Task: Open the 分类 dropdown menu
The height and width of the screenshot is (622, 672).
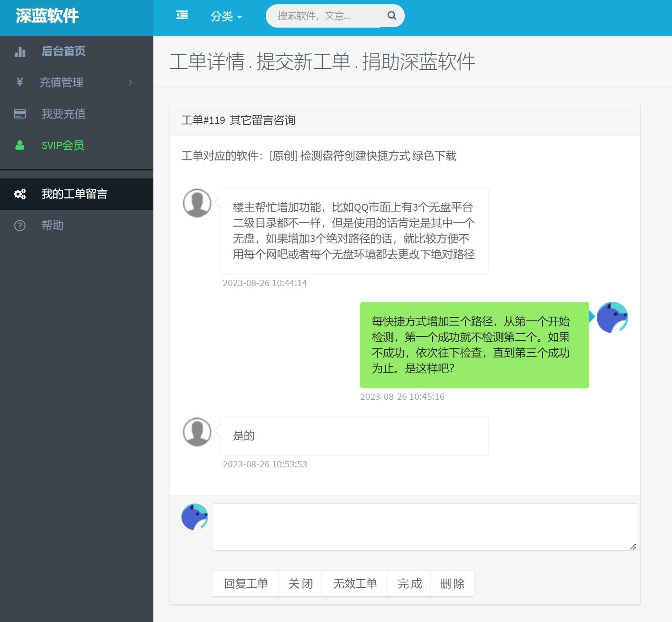Action: pyautogui.click(x=226, y=16)
